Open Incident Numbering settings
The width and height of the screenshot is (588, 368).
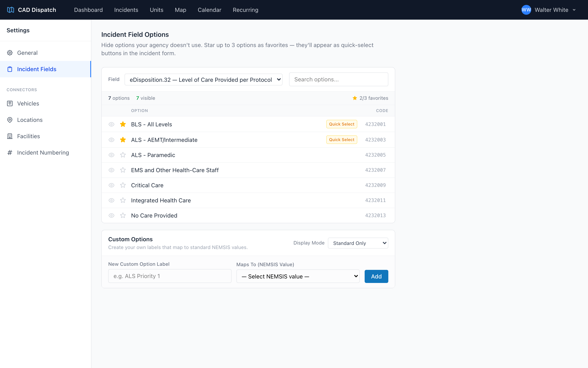(46, 153)
